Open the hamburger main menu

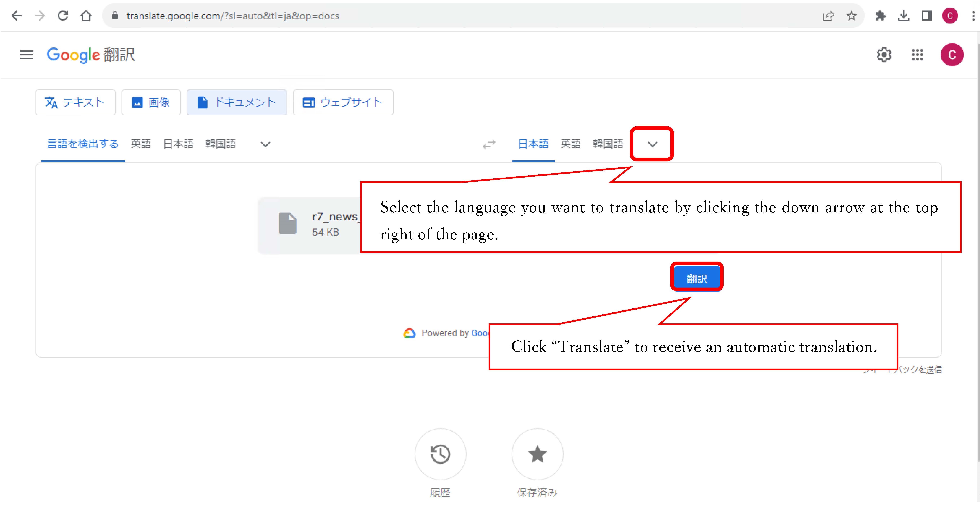coord(27,55)
